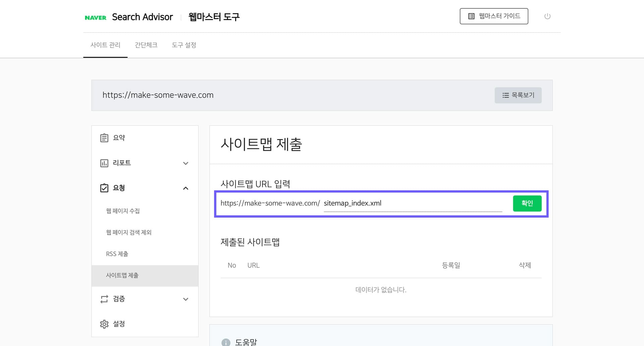Viewport: 644px width, 346px height.
Task: Switch to the 간단체크 tab
Action: click(x=146, y=45)
